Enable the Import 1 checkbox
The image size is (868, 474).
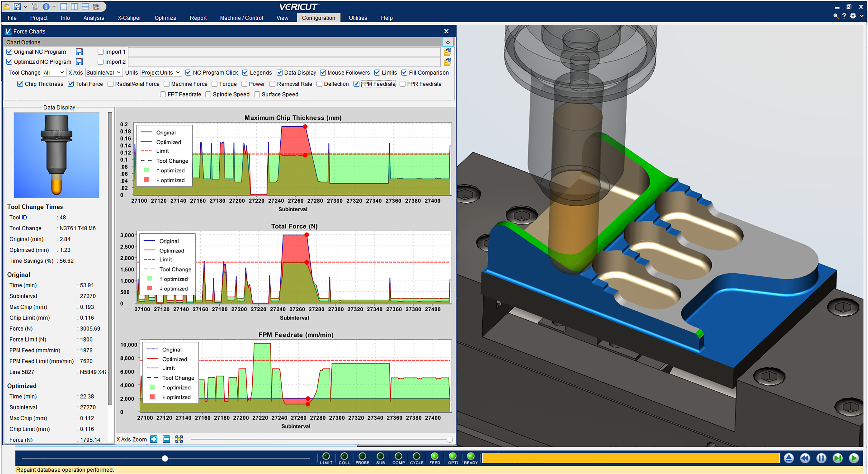click(x=100, y=52)
